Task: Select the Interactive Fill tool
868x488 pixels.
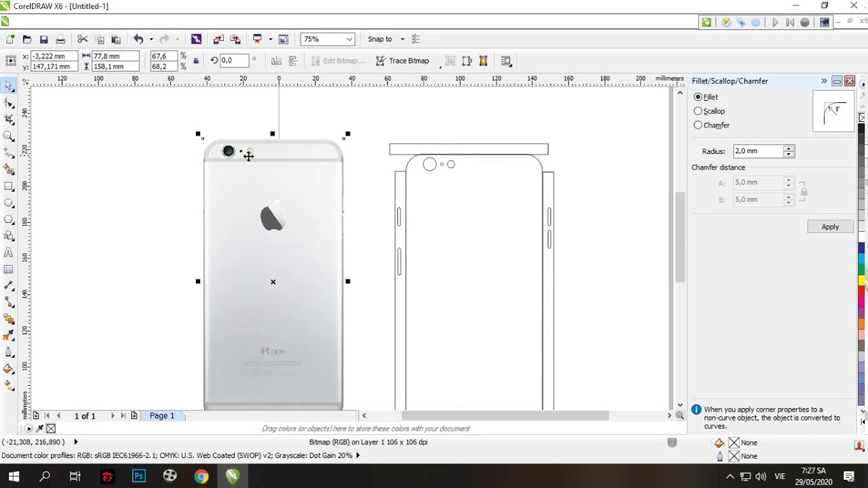Action: pyautogui.click(x=9, y=385)
